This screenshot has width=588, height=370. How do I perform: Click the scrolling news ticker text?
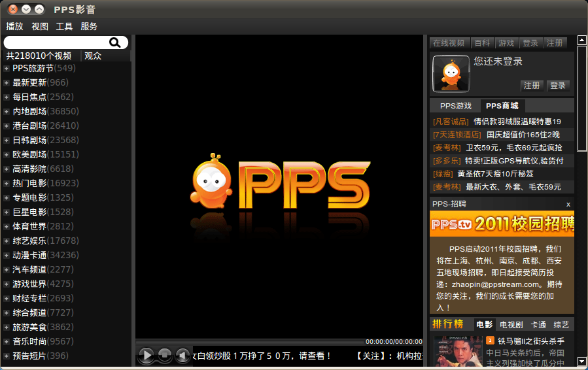click(308, 356)
